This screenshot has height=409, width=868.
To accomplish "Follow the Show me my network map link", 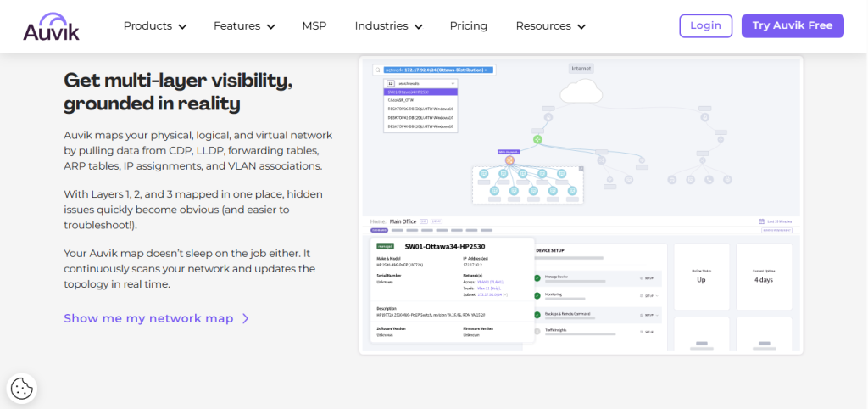I will tap(156, 318).
